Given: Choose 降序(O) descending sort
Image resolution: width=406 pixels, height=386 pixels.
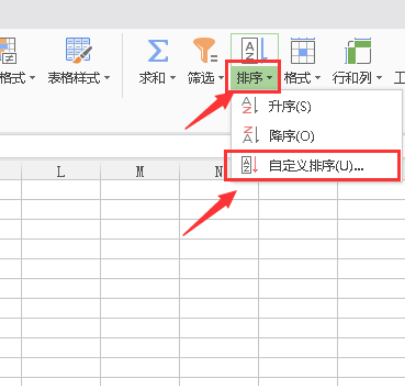Looking at the screenshot, I should 316,135.
